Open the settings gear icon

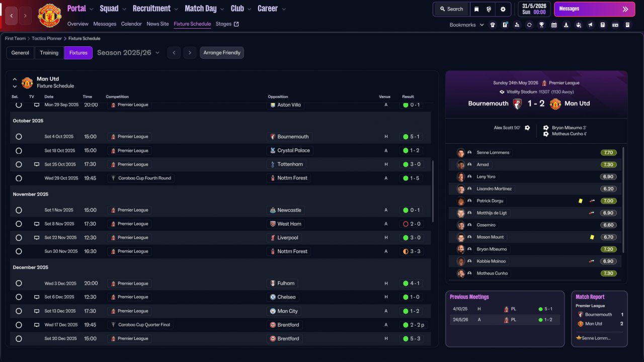503,9
